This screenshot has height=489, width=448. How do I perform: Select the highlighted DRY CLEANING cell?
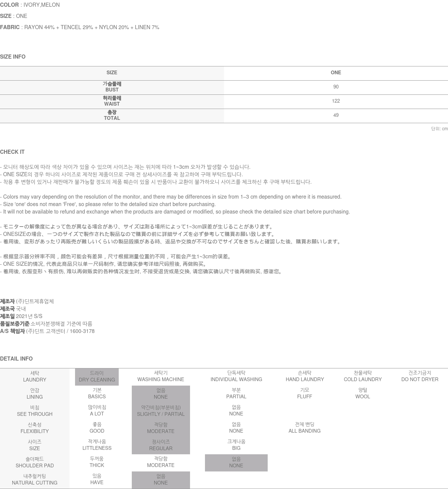pyautogui.click(x=97, y=377)
